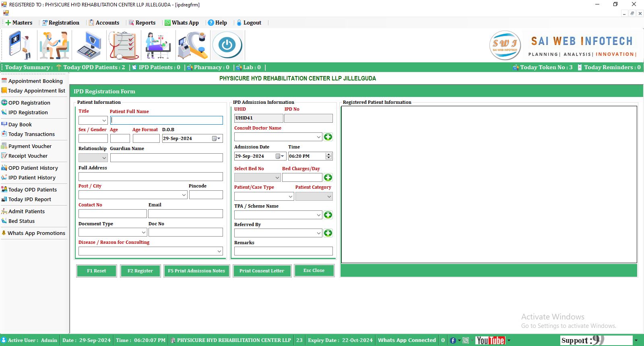Click the Print Consent Letter button
The width and height of the screenshot is (644, 346).
[262, 271]
